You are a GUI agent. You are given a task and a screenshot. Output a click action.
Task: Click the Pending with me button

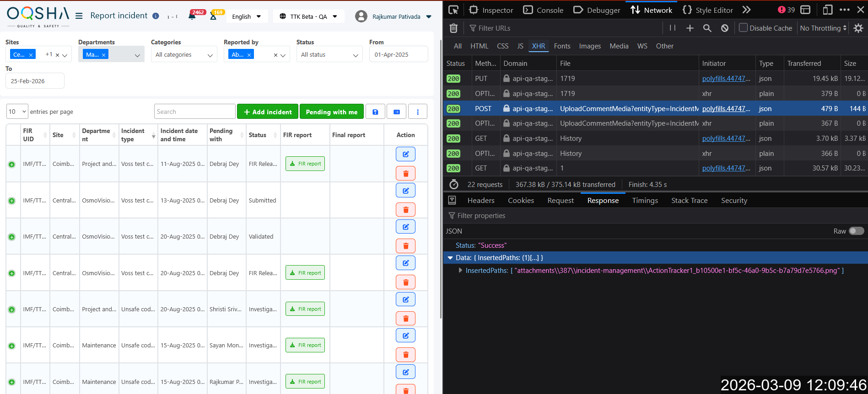pyautogui.click(x=332, y=112)
